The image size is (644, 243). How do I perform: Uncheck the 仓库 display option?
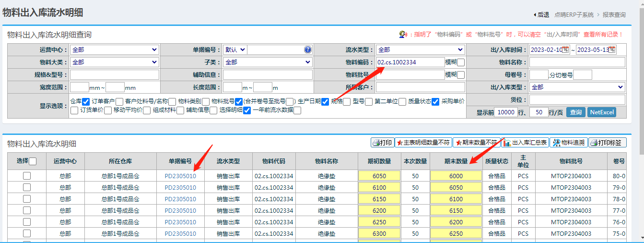[x=86, y=101]
